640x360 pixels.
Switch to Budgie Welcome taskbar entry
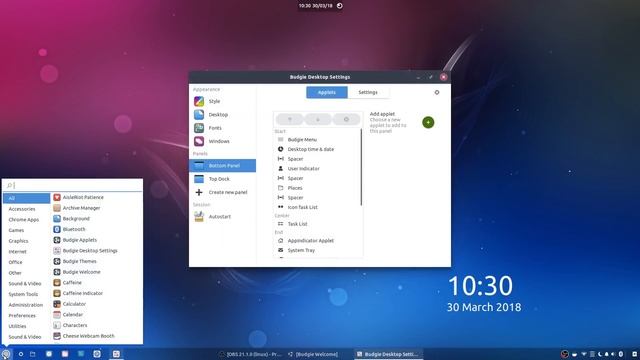tap(313, 354)
